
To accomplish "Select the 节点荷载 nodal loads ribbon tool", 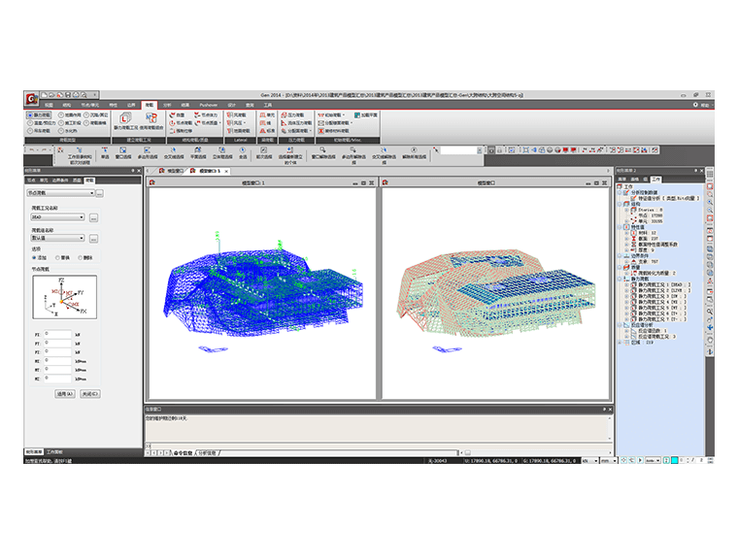I will click(x=181, y=123).
